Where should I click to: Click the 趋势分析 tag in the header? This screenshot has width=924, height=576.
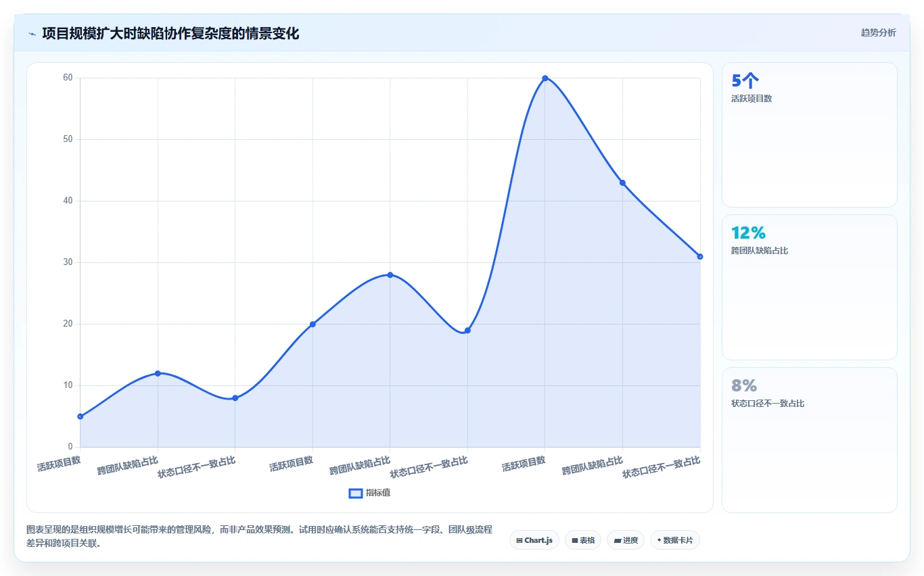point(878,32)
